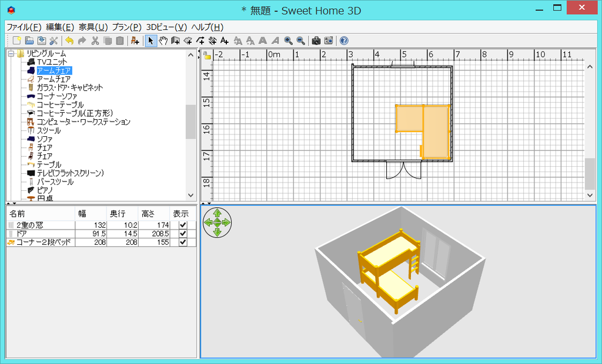The width and height of the screenshot is (602, 364).
Task: Click the Cut scissors icon
Action: pyautogui.click(x=95, y=41)
